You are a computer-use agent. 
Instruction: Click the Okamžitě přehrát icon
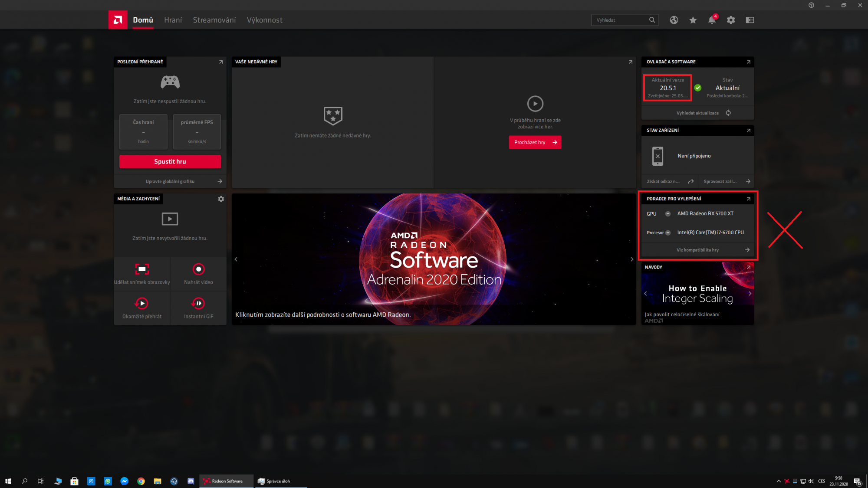coord(142,303)
